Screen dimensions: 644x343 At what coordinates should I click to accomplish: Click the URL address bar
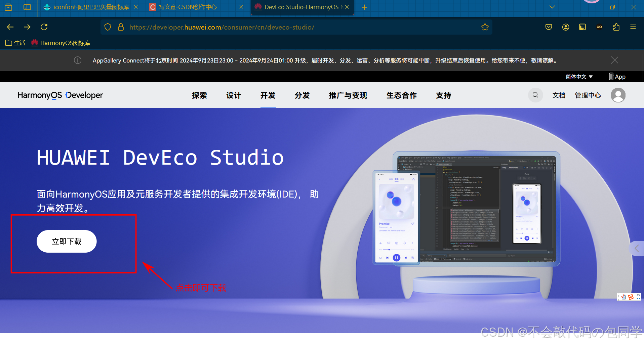click(x=296, y=27)
